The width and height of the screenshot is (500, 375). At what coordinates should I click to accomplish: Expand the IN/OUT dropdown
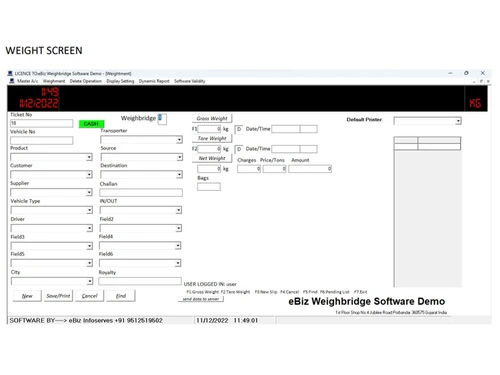(x=179, y=210)
